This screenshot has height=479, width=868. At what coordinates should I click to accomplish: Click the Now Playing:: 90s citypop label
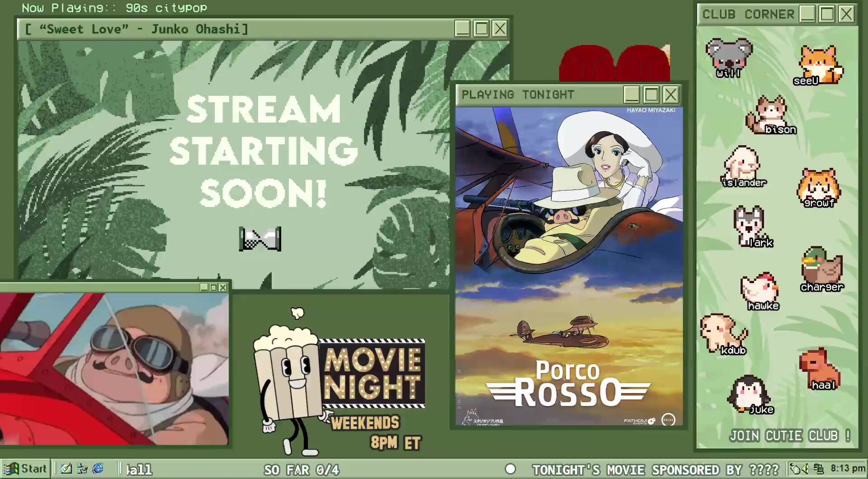(114, 8)
